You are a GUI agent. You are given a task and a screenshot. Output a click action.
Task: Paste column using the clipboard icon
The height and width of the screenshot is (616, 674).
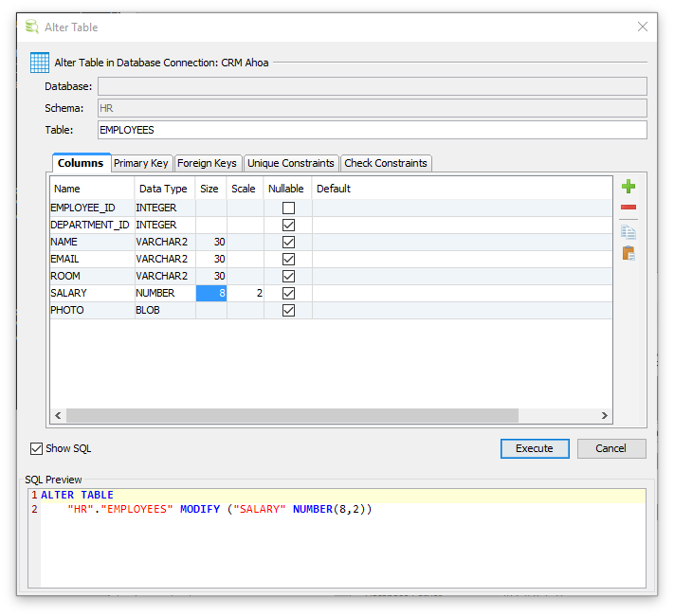pyautogui.click(x=628, y=253)
